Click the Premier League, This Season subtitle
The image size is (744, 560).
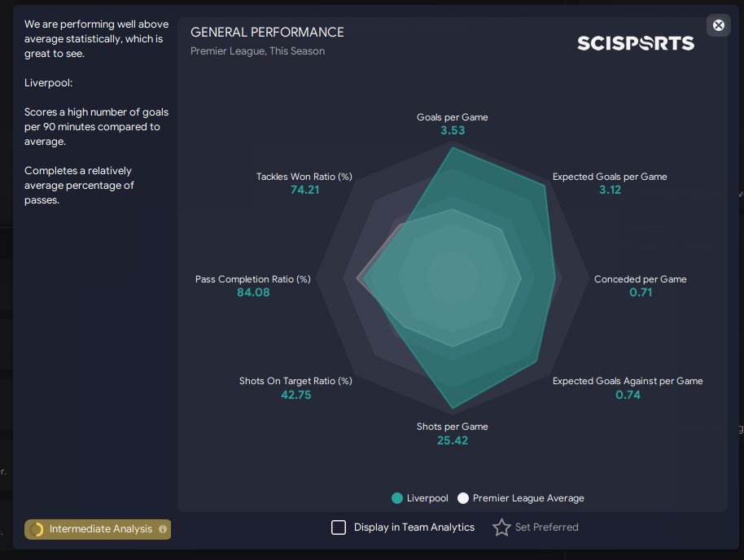click(x=257, y=51)
